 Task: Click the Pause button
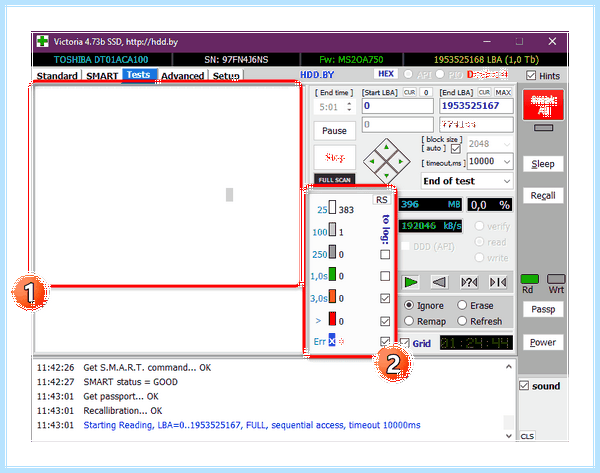(x=334, y=130)
